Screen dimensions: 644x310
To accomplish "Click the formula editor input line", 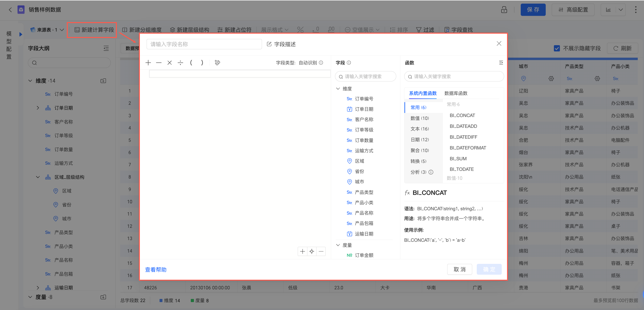I will 240,74.
